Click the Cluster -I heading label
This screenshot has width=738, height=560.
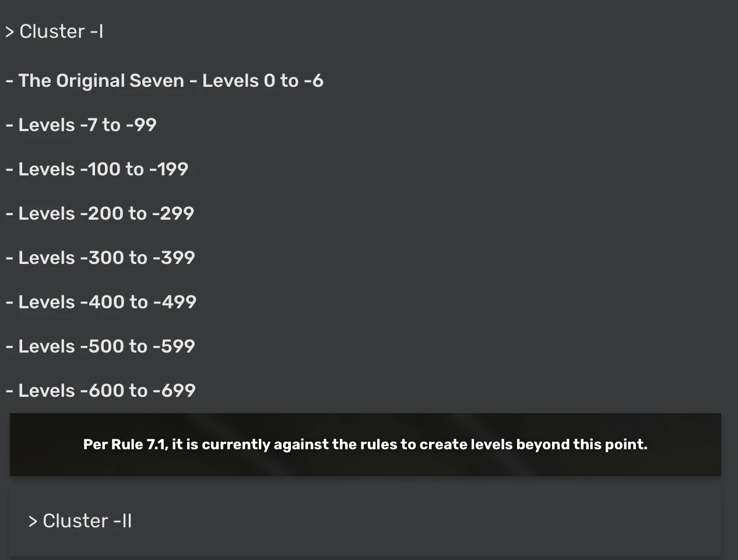click(61, 32)
